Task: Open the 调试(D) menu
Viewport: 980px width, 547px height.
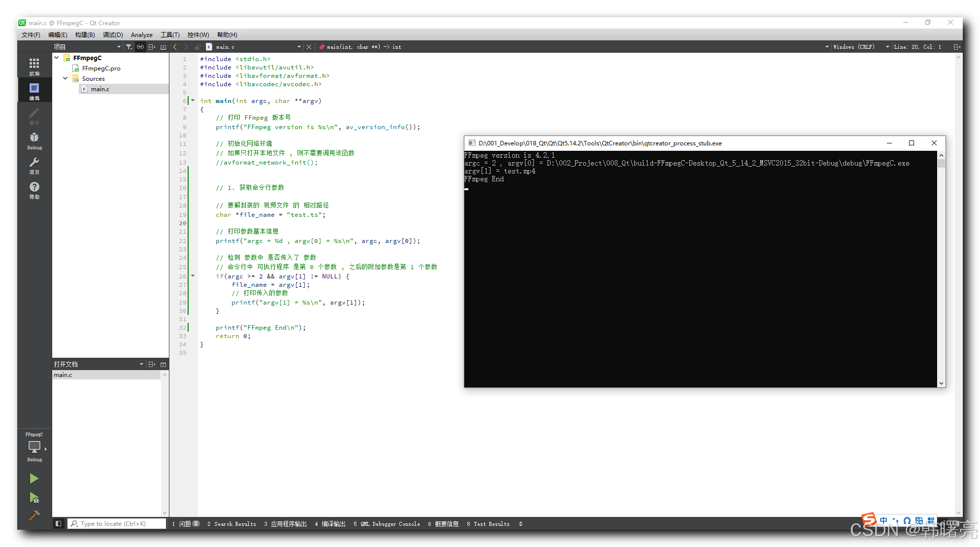Action: (113, 35)
